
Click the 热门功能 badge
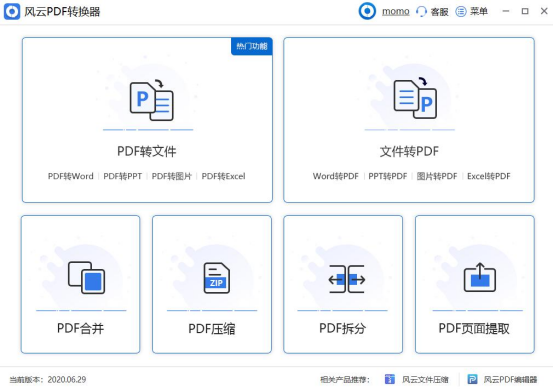coord(252,46)
